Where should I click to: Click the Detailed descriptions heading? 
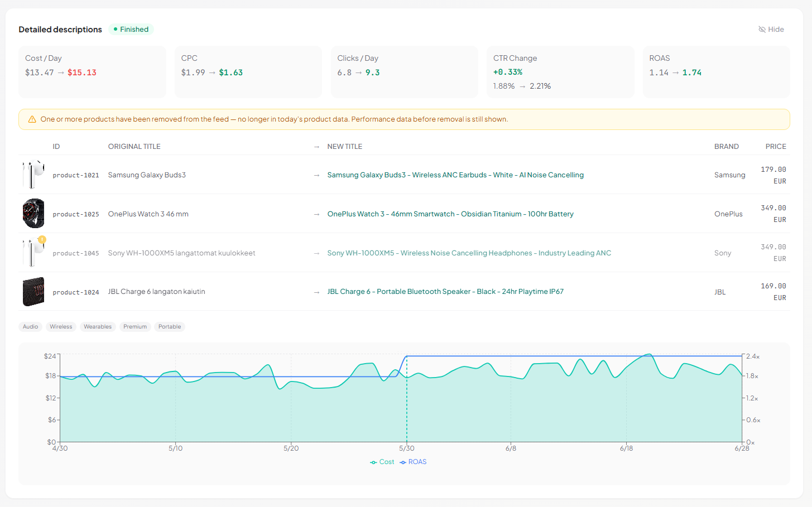tap(60, 30)
